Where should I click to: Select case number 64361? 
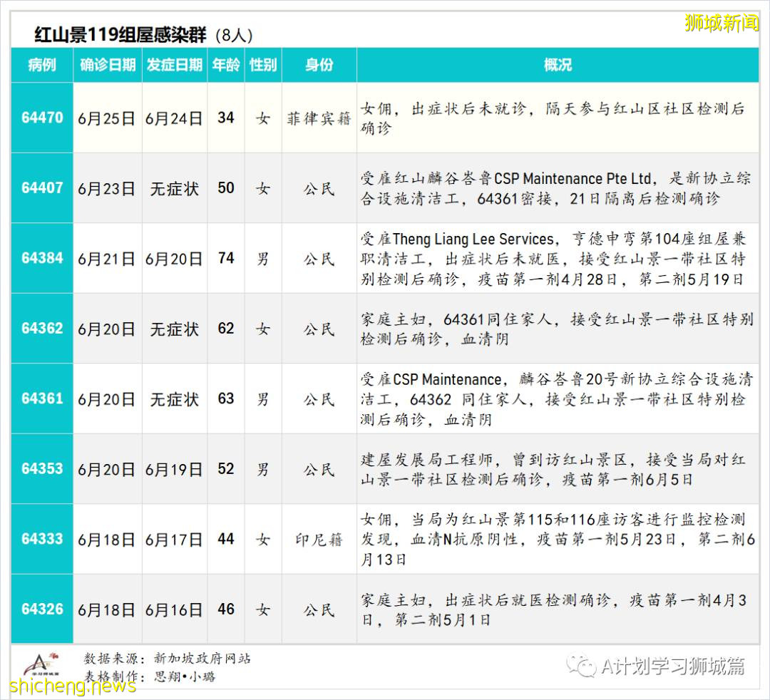[x=41, y=398]
